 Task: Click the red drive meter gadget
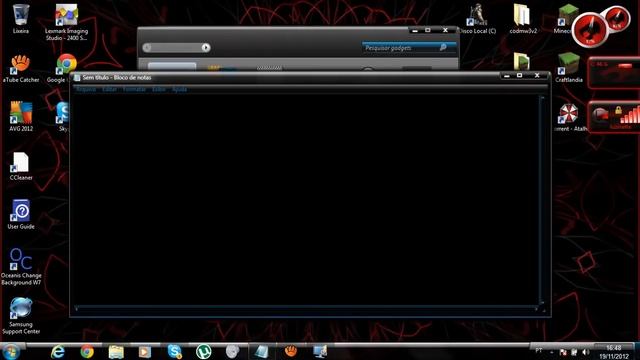coord(613,72)
